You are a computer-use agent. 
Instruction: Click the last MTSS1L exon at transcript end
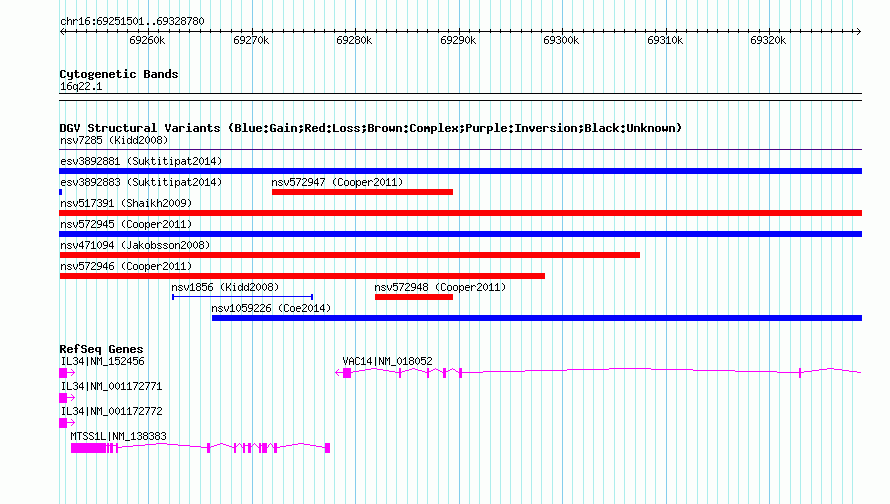click(328, 448)
